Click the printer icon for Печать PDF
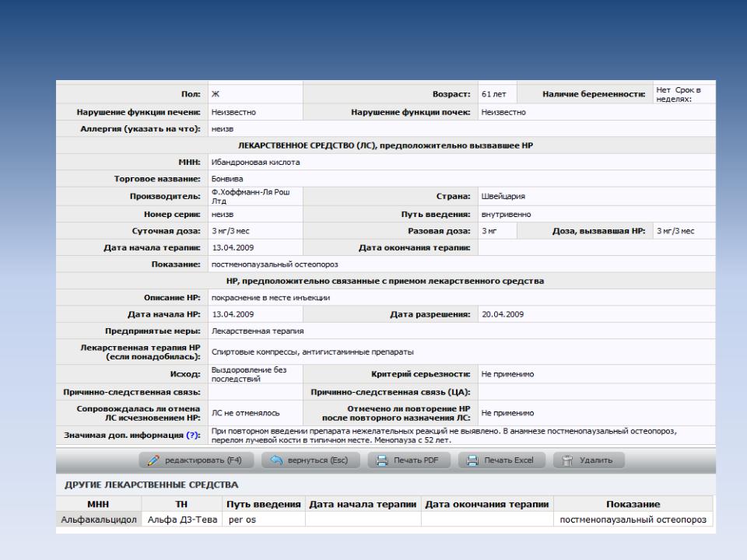This screenshot has height=560, width=747. [381, 460]
